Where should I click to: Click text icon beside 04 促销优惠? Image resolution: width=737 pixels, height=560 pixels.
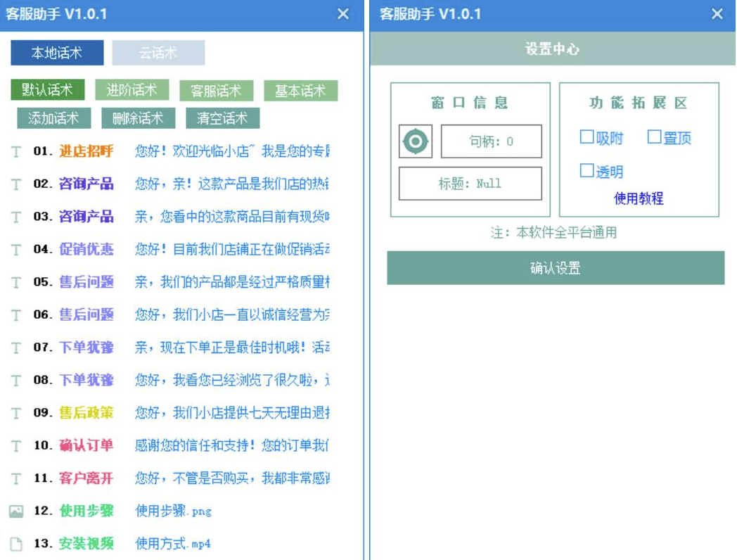click(16, 249)
